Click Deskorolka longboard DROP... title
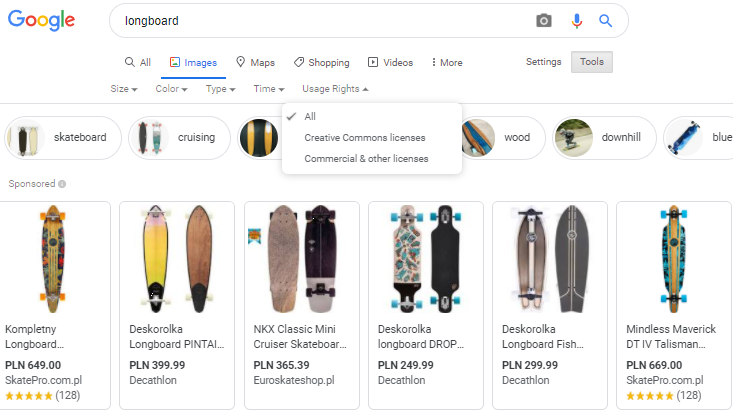733x418 pixels. pos(421,337)
